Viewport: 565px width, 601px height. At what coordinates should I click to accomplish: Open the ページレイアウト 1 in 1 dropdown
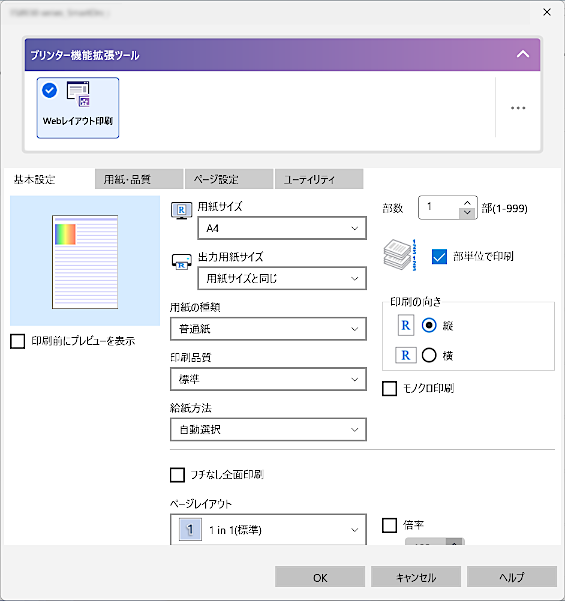[268, 530]
